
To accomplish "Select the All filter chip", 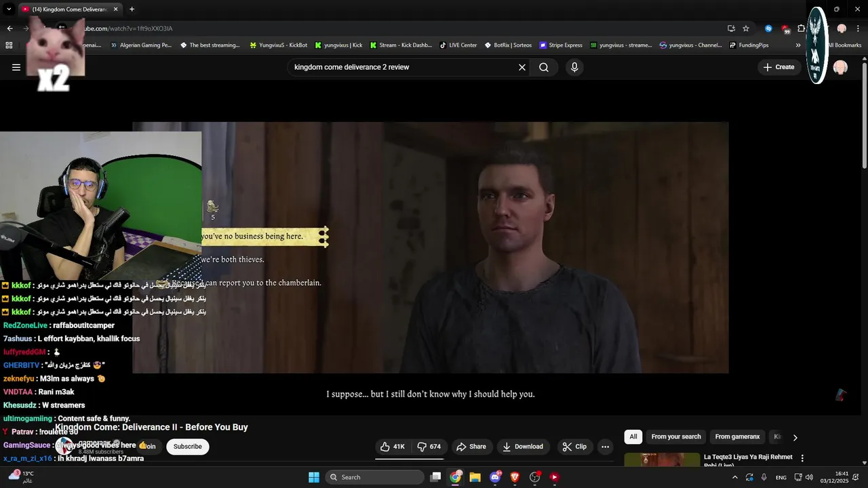I will (x=633, y=436).
